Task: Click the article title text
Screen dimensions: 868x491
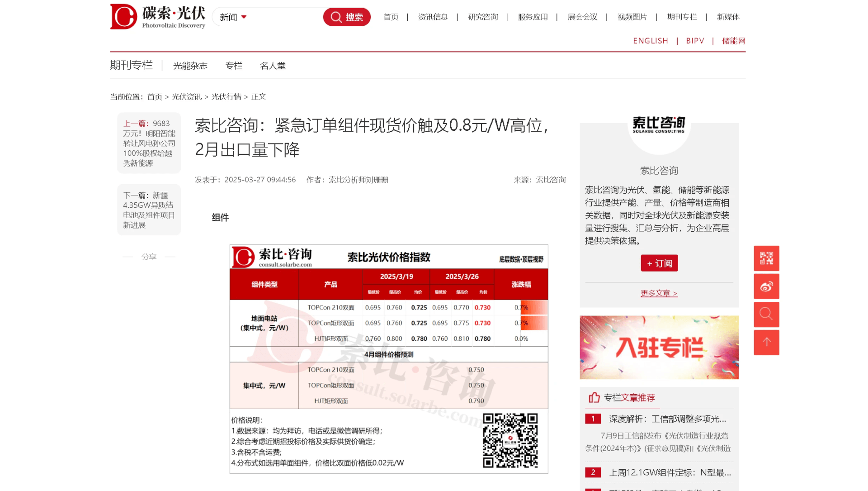Action: coord(373,138)
